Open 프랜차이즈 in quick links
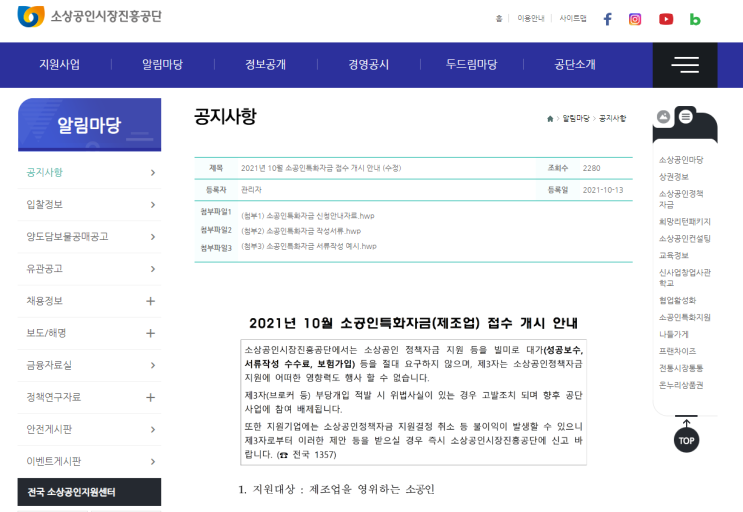 coord(677,351)
